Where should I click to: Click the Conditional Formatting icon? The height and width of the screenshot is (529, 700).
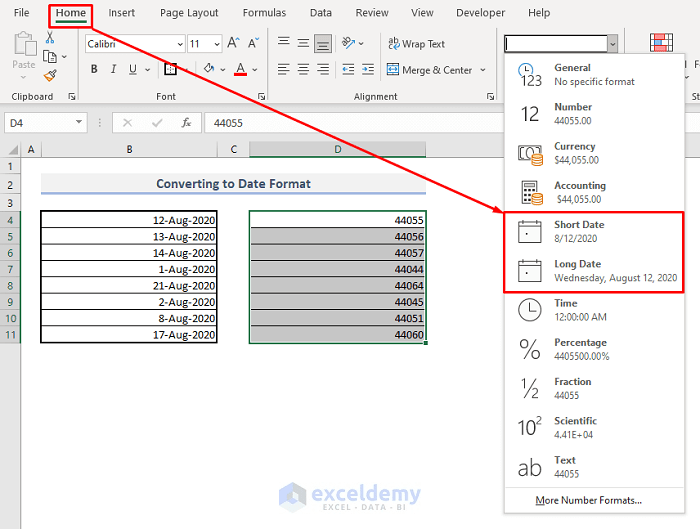661,43
